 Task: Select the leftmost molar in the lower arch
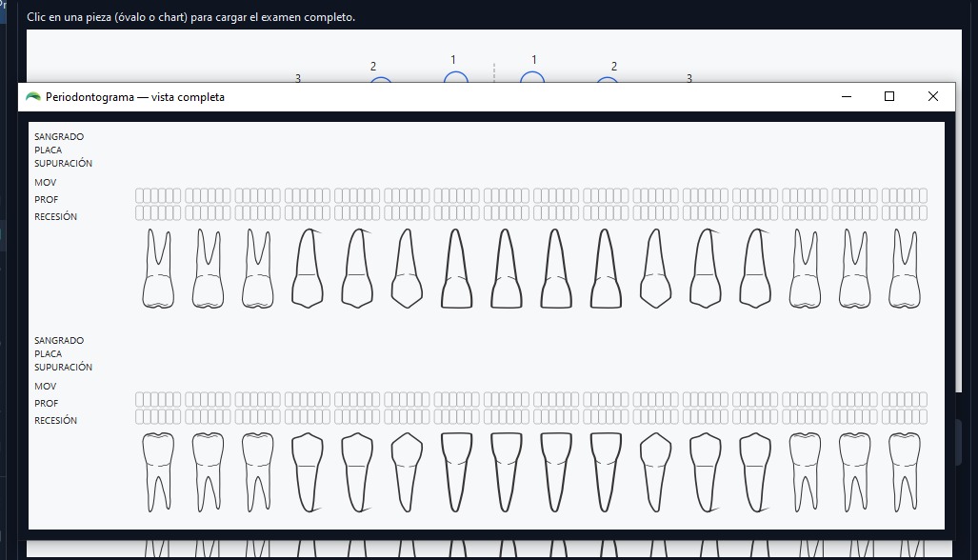click(158, 472)
